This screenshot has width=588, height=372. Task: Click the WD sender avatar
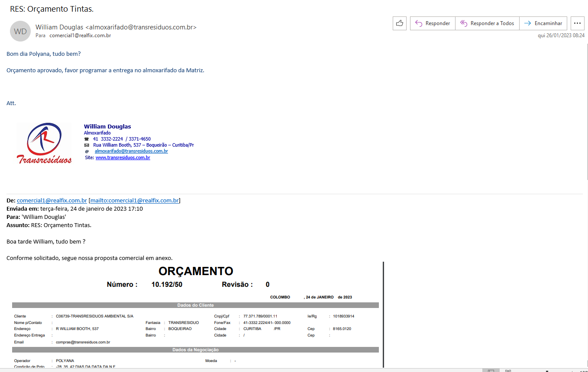(20, 31)
